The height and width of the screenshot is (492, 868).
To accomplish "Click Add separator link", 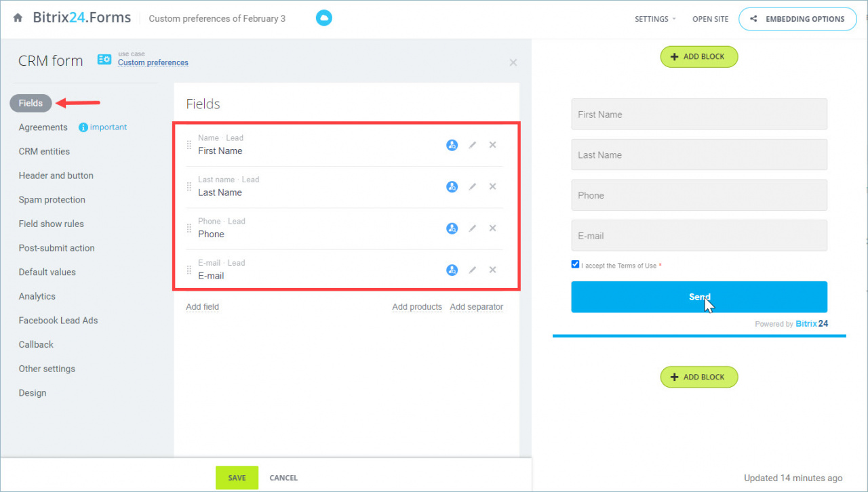I will (477, 307).
